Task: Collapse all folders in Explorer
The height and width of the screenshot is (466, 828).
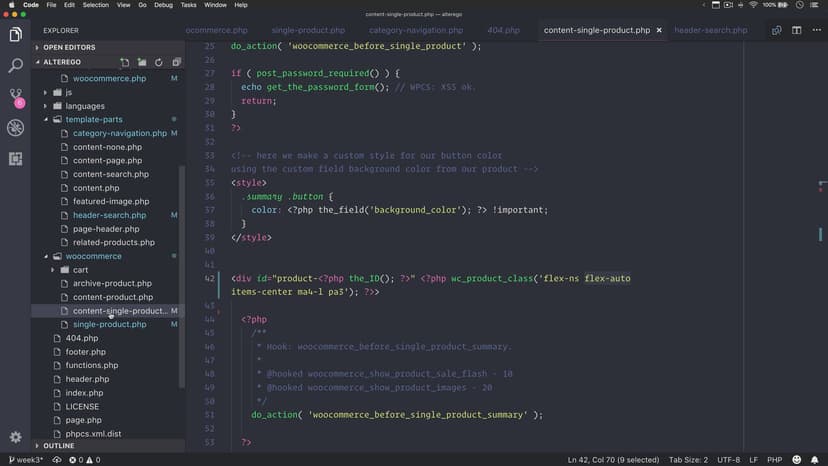Action: point(174,62)
